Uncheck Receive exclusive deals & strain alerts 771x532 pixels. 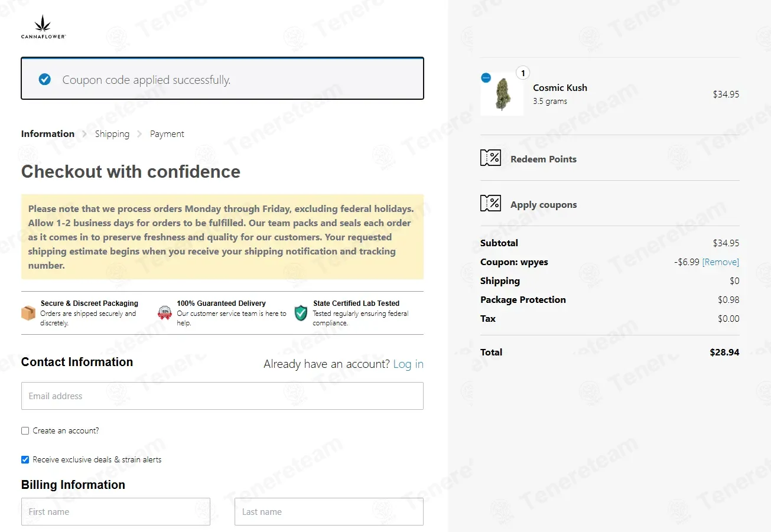click(25, 459)
